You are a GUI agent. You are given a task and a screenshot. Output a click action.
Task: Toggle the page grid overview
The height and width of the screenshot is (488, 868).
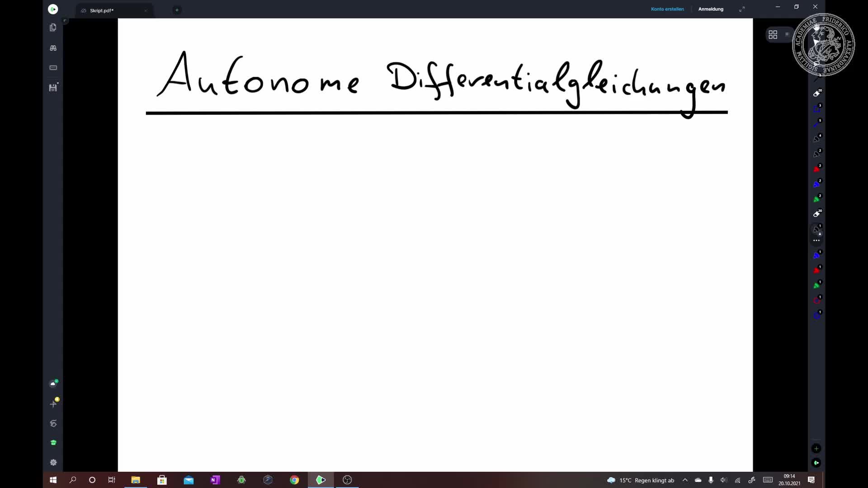tap(773, 34)
